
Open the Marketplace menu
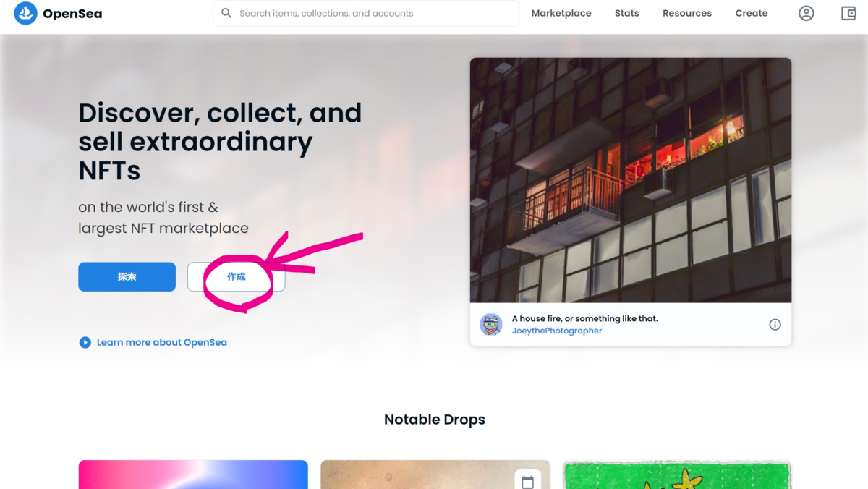point(561,13)
